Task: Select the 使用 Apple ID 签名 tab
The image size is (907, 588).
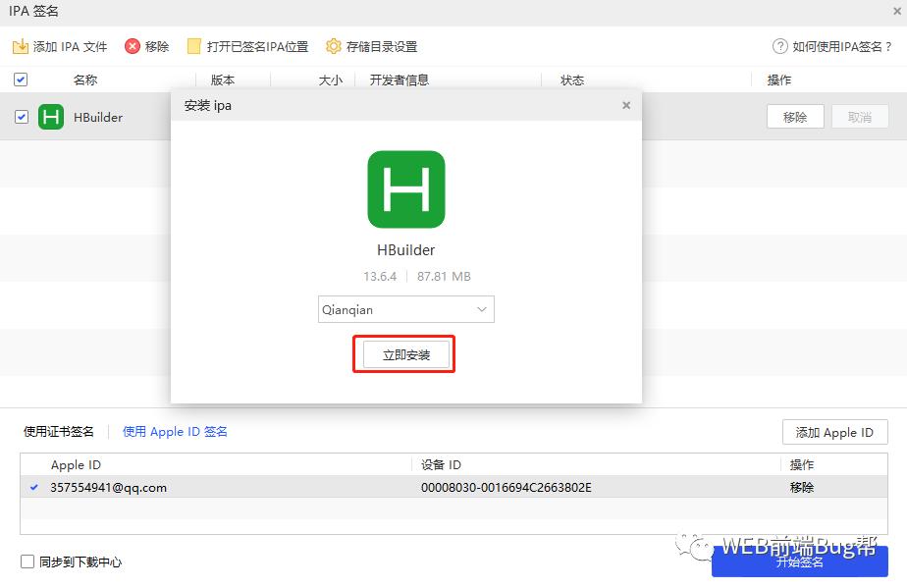Action: 174,431
